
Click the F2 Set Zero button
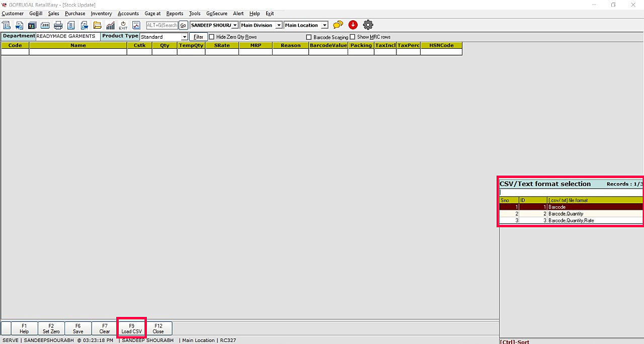pos(51,328)
